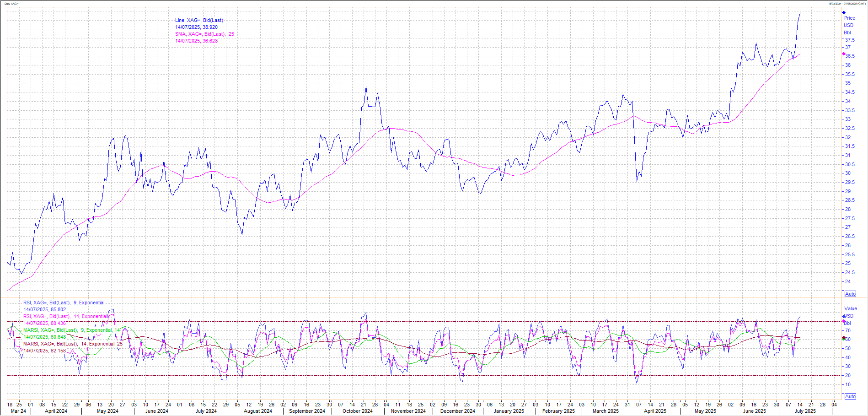This screenshot has height=416, width=868.
Task: Click the 'Mar 24' month label
Action: click(x=18, y=411)
